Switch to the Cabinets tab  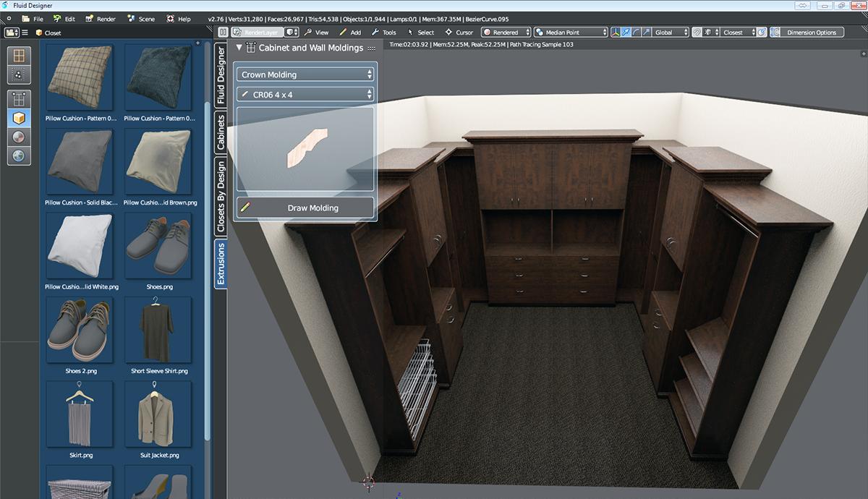pyautogui.click(x=221, y=132)
